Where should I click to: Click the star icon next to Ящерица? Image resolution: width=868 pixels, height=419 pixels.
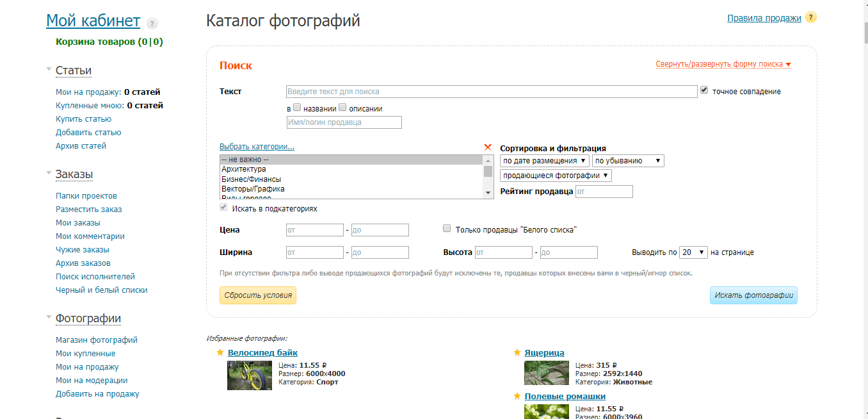point(517,352)
